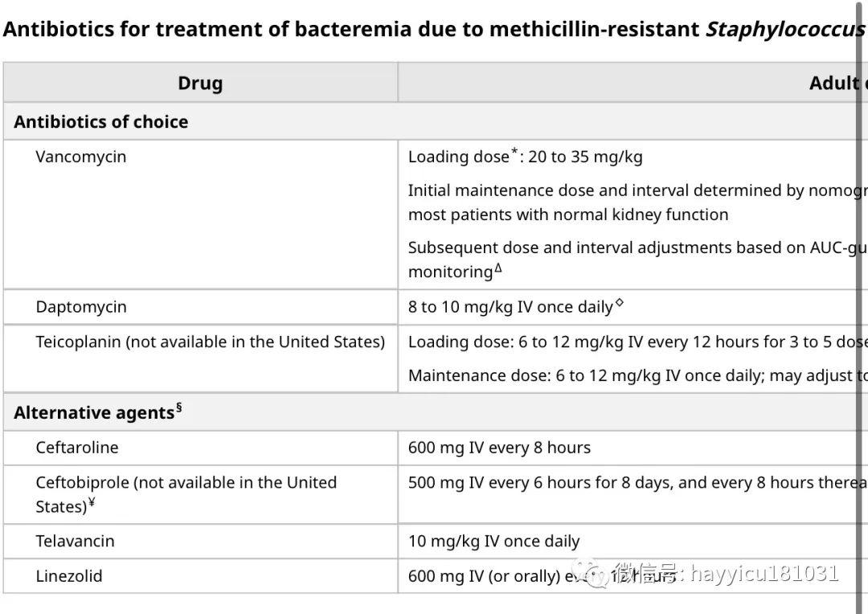This screenshot has height=614, width=868.
Task: Select the Daptomycin drug cell
Action: 200,307
